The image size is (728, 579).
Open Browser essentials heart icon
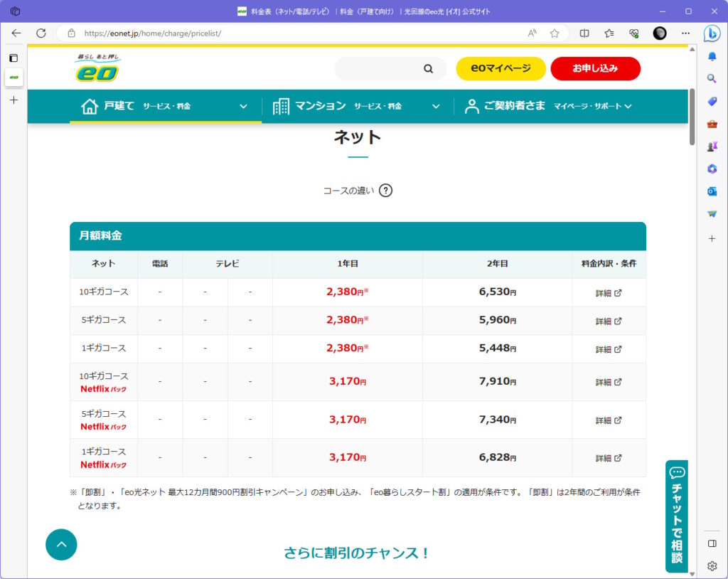(x=633, y=33)
